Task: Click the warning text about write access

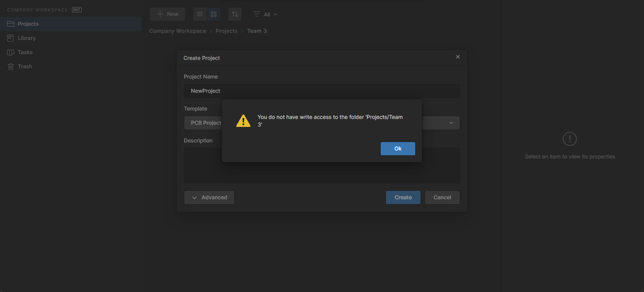Action: 330,121
